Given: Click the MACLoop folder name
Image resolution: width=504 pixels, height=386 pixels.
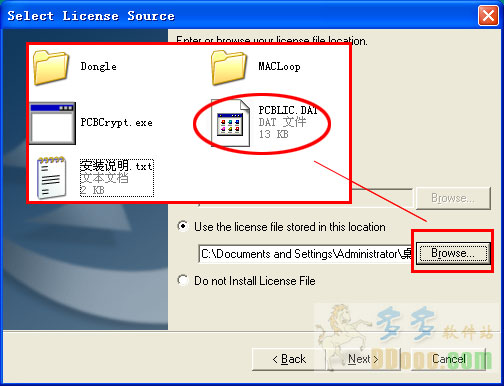Looking at the screenshot, I should (x=279, y=66).
